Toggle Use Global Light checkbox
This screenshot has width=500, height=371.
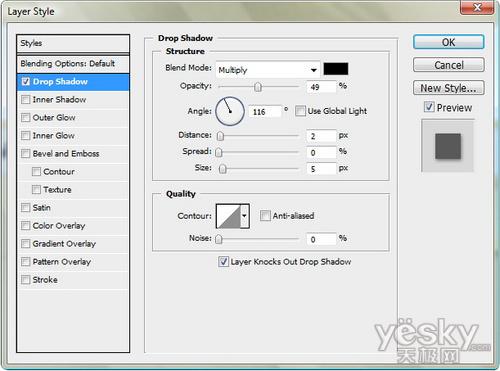coord(300,111)
